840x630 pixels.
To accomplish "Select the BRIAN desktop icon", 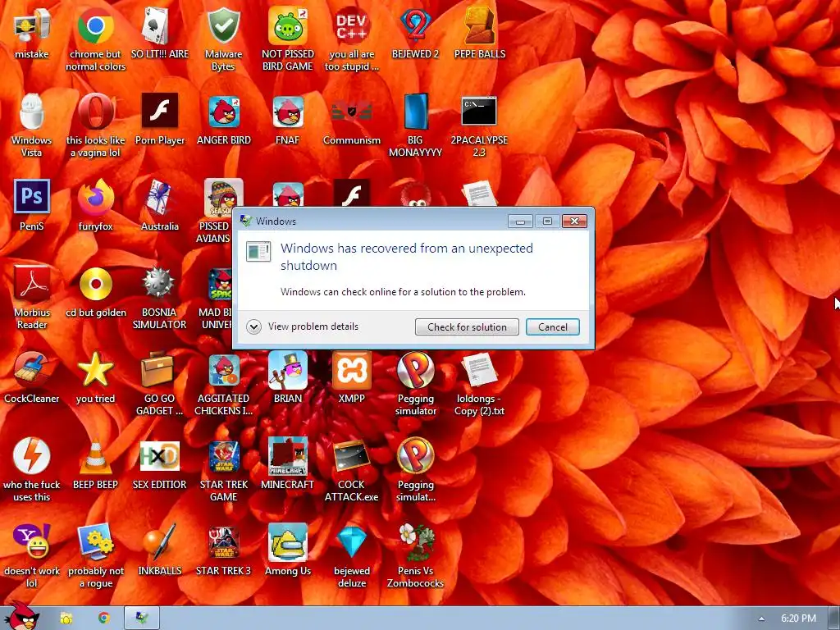I will (288, 370).
